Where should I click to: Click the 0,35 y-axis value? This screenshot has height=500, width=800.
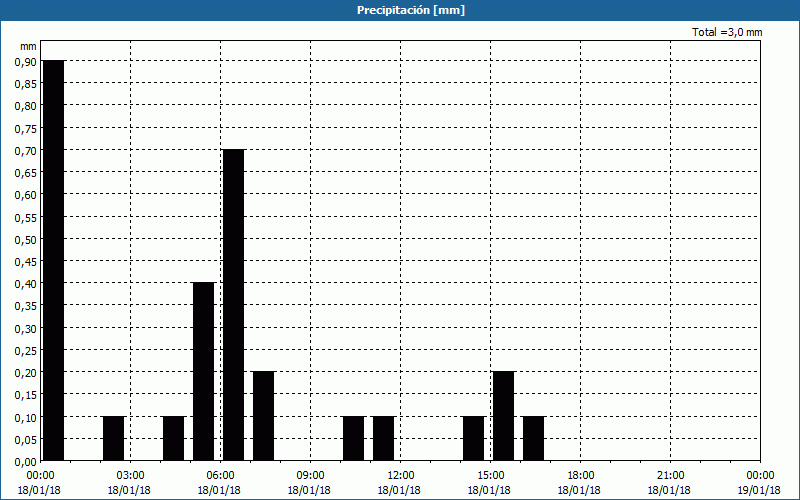[x=26, y=306]
